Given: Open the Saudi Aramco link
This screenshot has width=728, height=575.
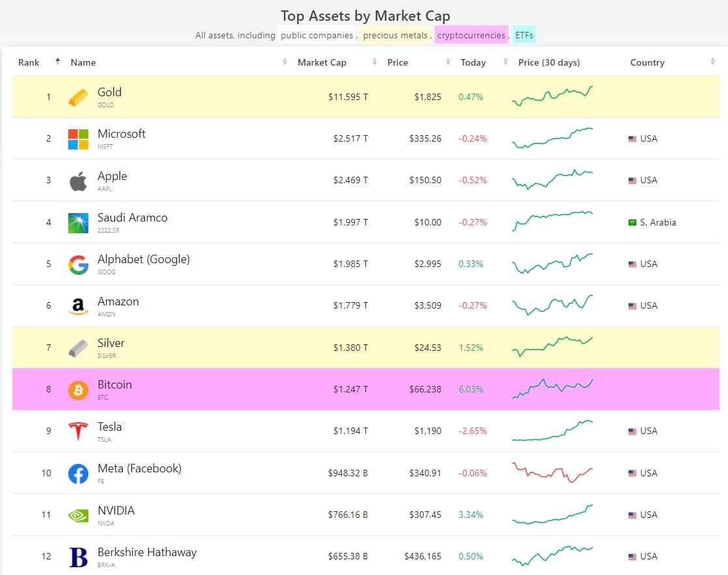Looking at the screenshot, I should click(x=133, y=217).
